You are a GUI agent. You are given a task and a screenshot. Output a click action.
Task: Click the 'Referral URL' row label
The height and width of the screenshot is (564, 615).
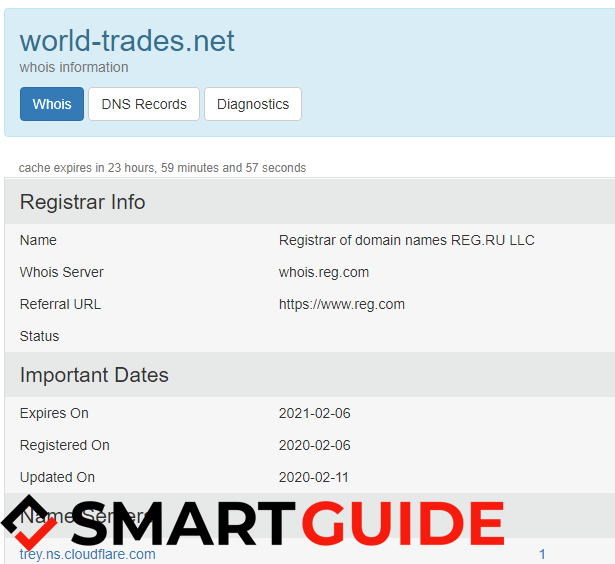coord(60,304)
